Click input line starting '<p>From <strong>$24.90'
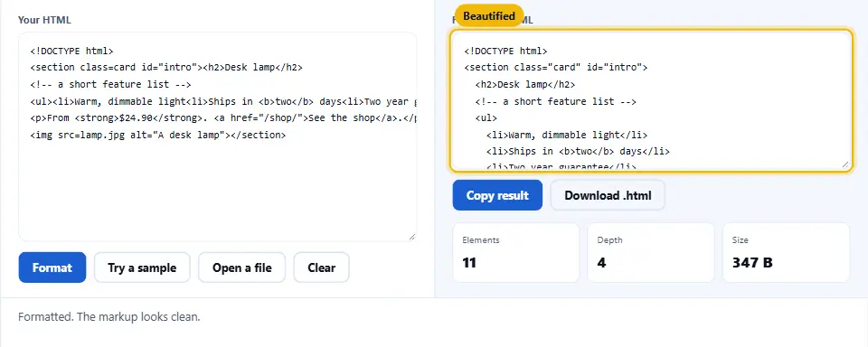Screen dimensions: 868x347 pyautogui.click(x=223, y=117)
